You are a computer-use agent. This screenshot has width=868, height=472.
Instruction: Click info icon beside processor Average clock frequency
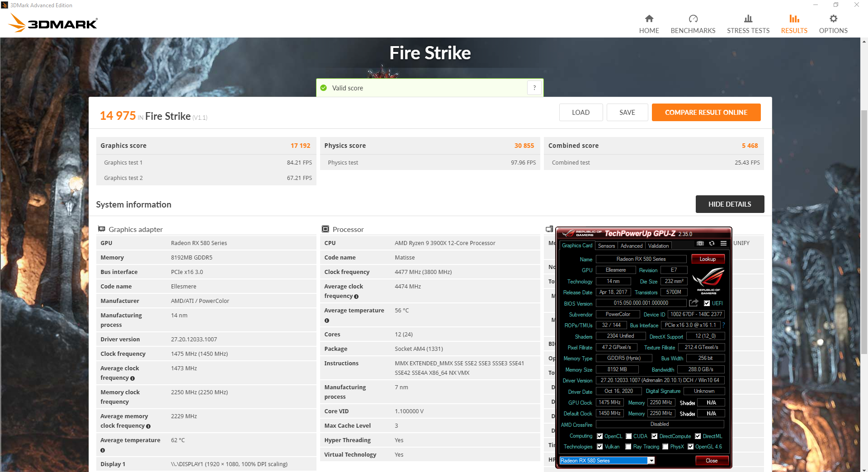(356, 297)
